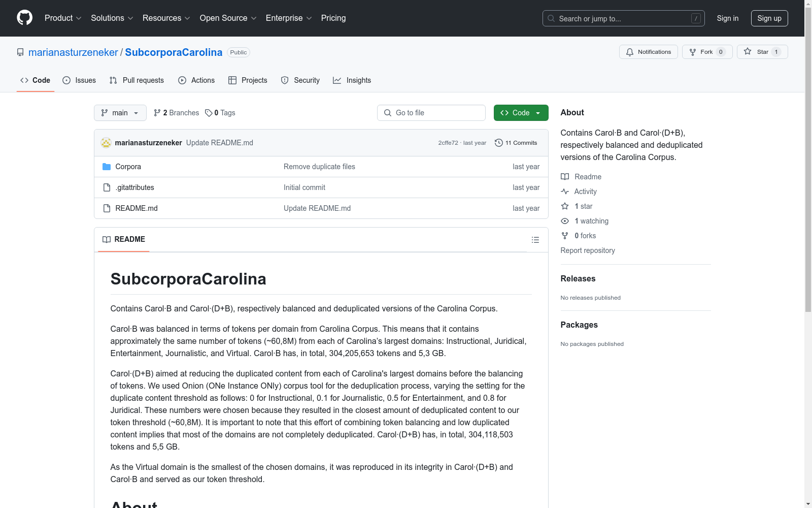Open 'Update README.md' commit message in header
This screenshot has width=812, height=508.
(220, 143)
